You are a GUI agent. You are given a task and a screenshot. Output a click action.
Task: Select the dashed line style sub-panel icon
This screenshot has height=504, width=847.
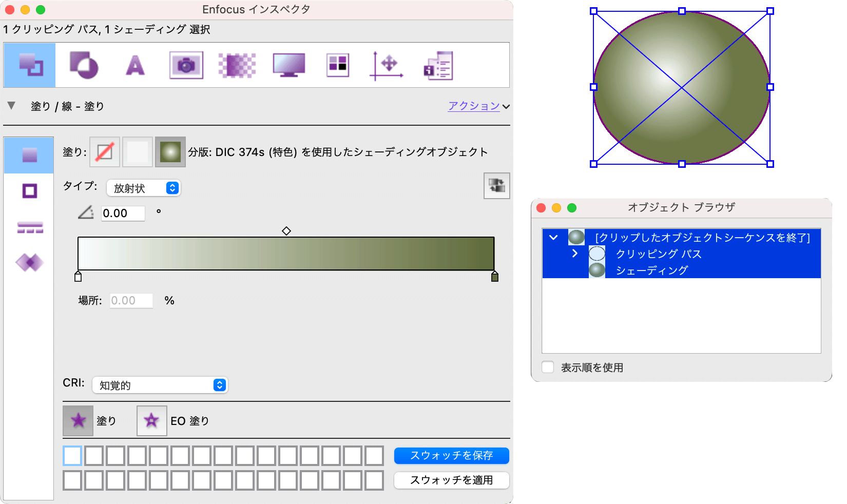click(x=30, y=227)
